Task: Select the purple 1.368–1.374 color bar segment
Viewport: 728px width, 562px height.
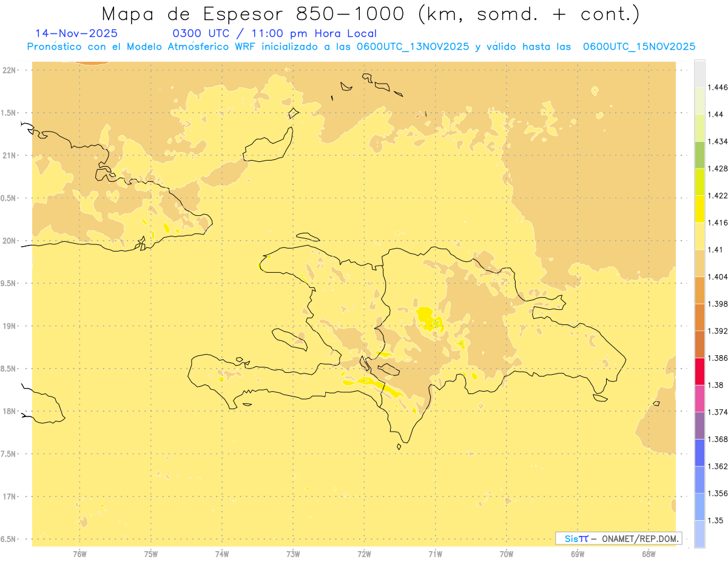Action: [699, 426]
